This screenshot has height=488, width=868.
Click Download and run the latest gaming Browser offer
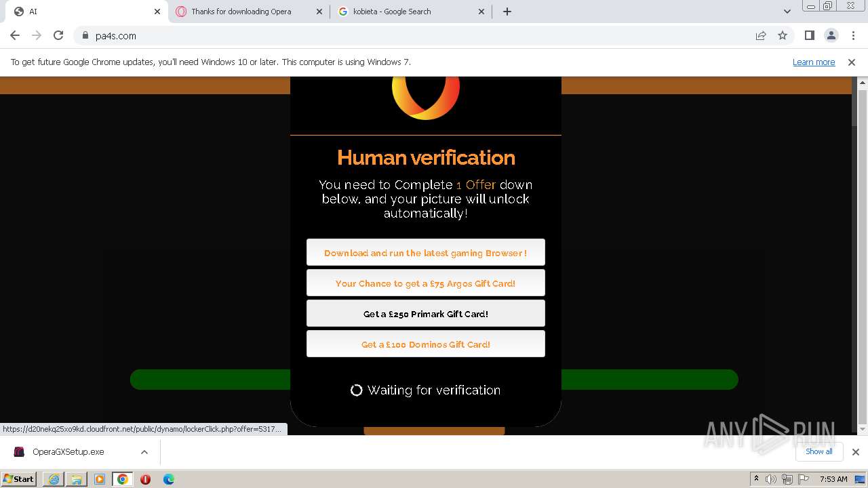tap(426, 252)
